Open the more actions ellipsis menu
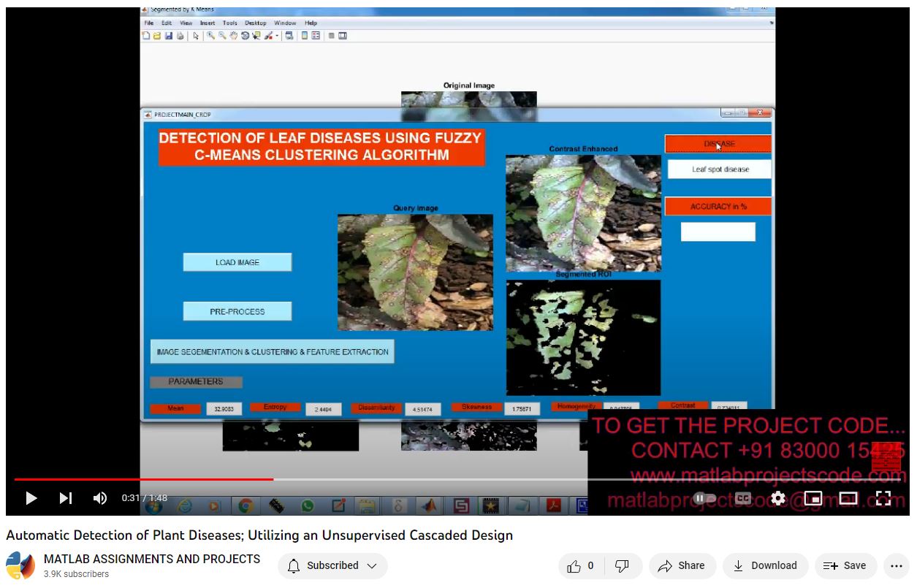Viewport: 917px width, 588px height. 897,565
